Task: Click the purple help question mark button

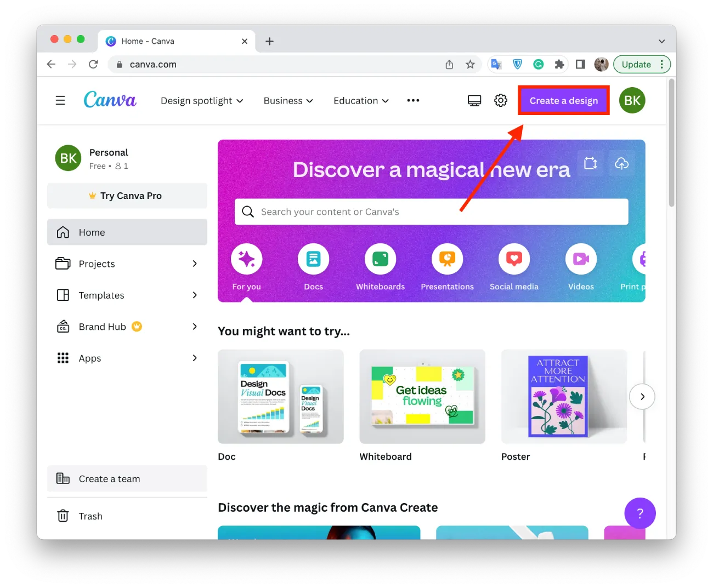Action: pos(640,513)
